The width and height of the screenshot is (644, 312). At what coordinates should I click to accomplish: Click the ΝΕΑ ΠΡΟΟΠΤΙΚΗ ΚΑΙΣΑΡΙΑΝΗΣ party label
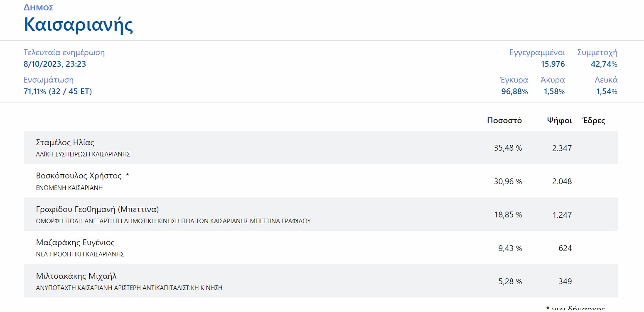80,254
